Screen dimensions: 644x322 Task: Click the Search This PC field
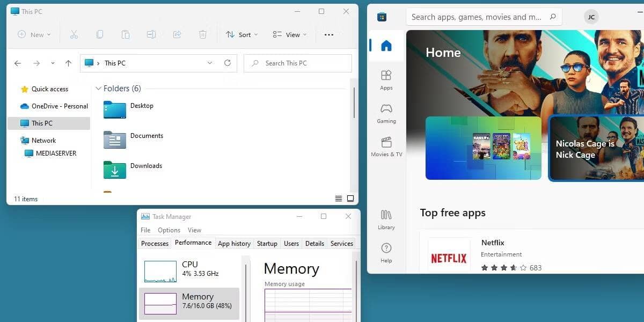298,63
